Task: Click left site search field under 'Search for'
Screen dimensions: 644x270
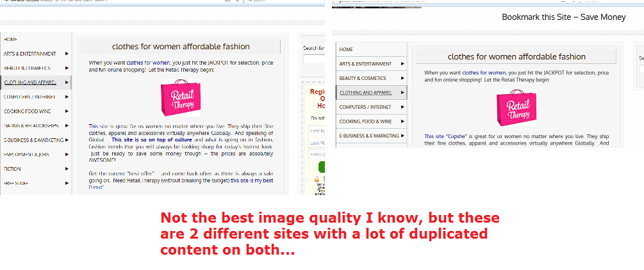Action: point(314,59)
